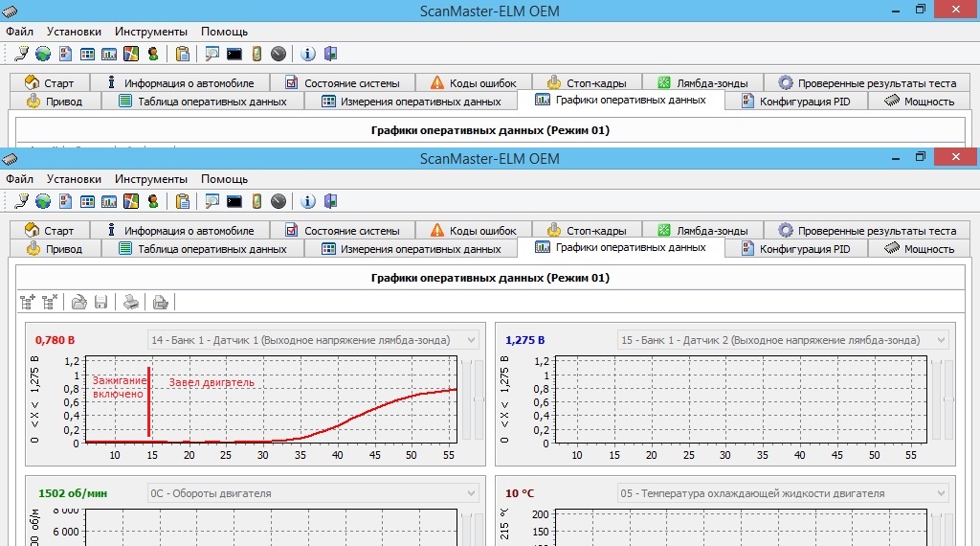
Task: Open the coolant temperature (05) PID dropdown
Action: [940, 493]
